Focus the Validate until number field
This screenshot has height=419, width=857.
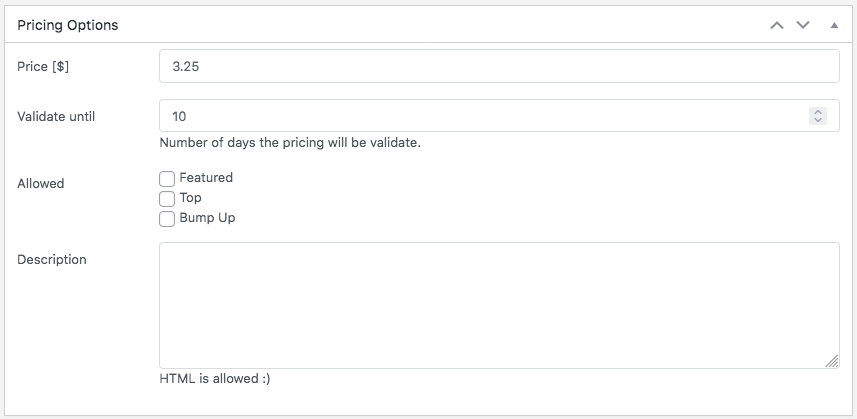tap(499, 115)
